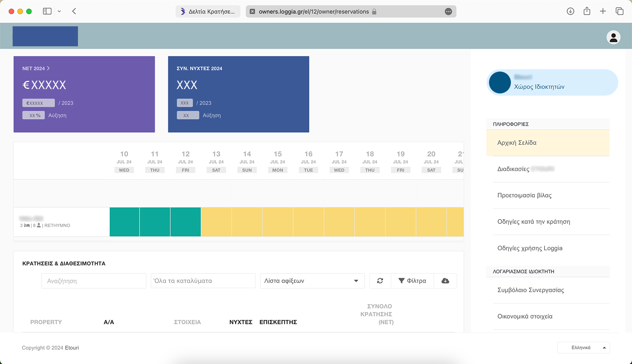Select the green booking on 10 JUL
Viewport: 632px width, 364px height.
(x=124, y=222)
